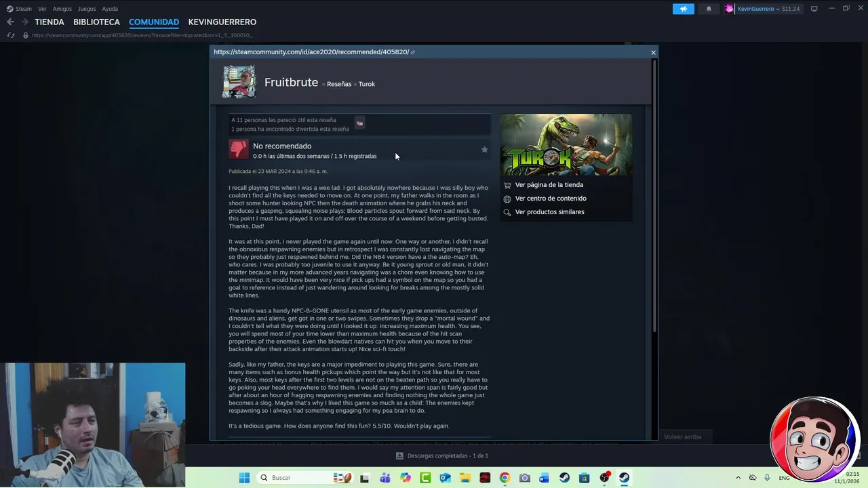
Task: Open Google Chrome on the taskbar
Action: pos(505,478)
